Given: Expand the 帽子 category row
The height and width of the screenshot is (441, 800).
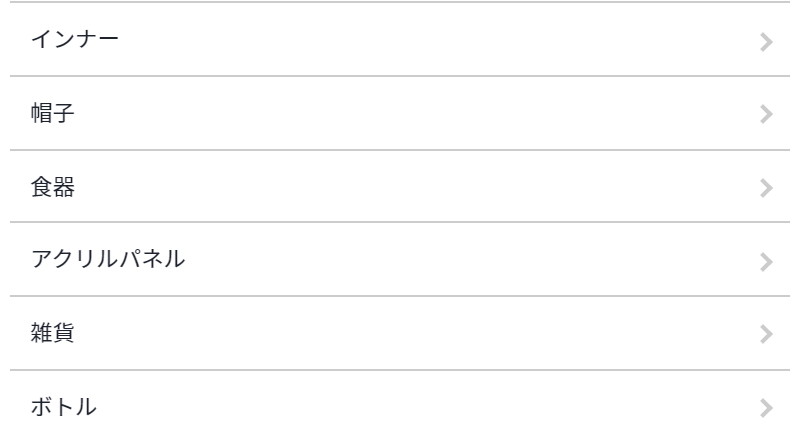Looking at the screenshot, I should tap(400, 114).
